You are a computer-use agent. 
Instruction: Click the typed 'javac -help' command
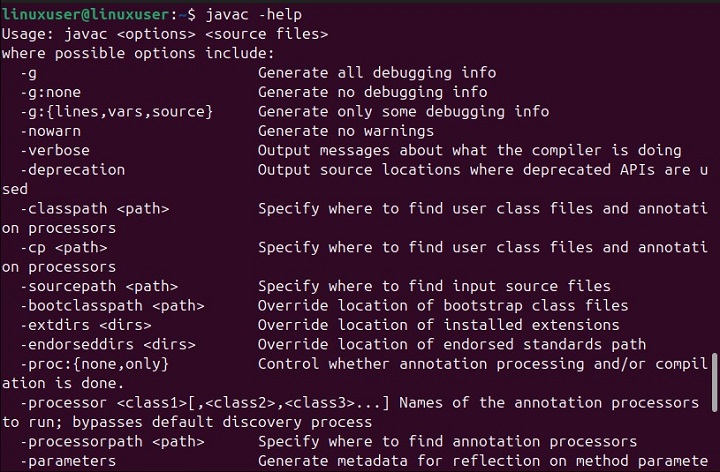[252, 15]
